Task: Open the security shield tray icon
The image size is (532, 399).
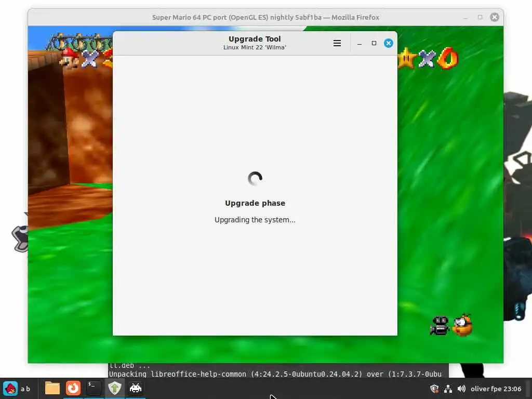Action: pos(434,389)
